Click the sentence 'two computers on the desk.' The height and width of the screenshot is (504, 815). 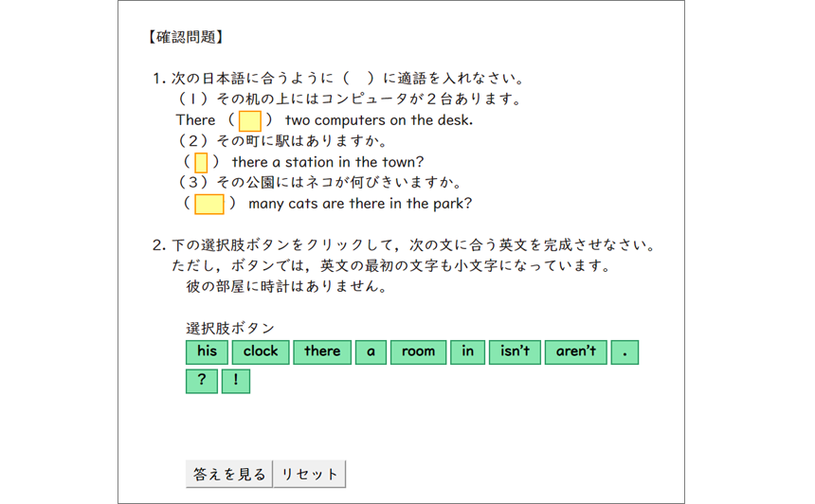[379, 120]
